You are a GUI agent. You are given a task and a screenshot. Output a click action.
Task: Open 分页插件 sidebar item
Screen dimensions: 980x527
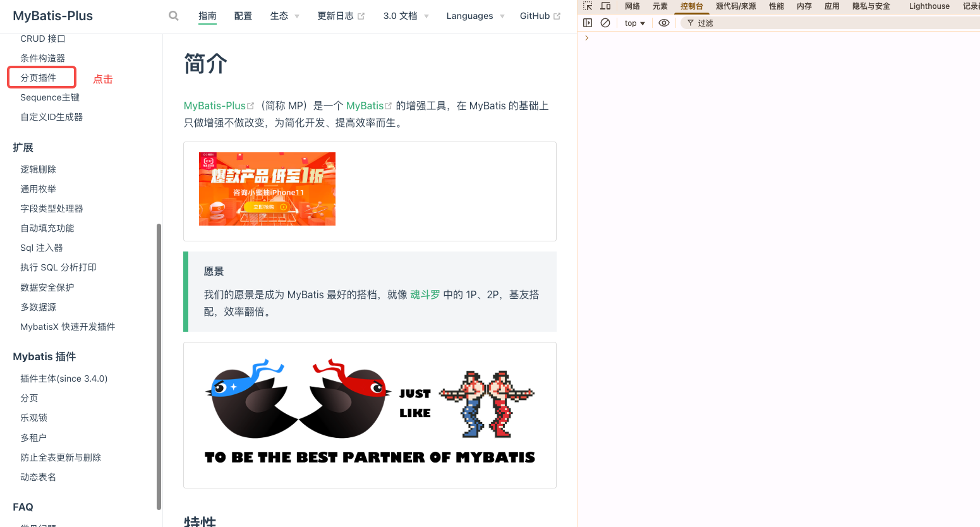(39, 78)
